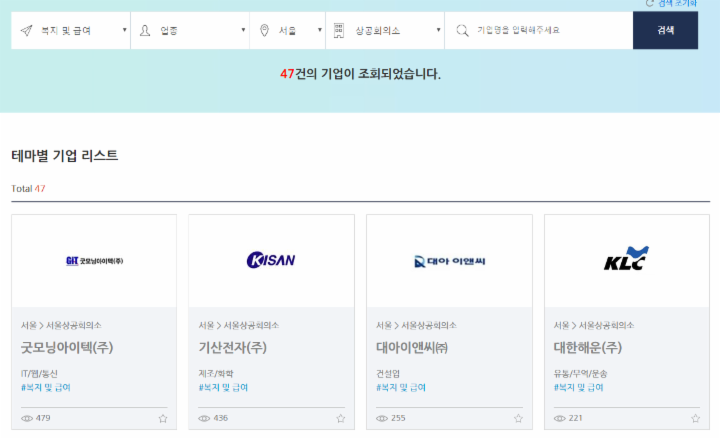The width and height of the screenshot is (720, 439).
Task: Click the 47건의 기업이 조회되었습니다 message
Action: (x=360, y=74)
